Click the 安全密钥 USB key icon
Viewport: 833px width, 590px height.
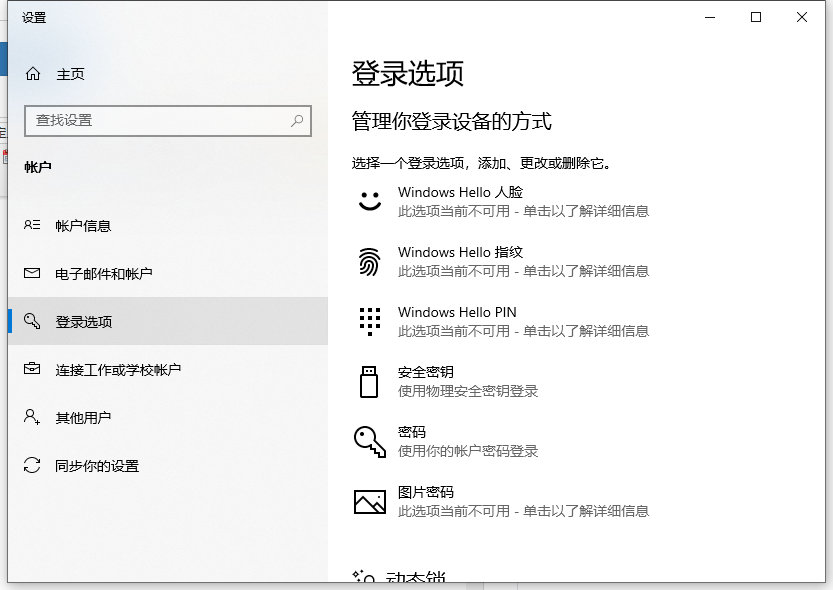point(369,381)
